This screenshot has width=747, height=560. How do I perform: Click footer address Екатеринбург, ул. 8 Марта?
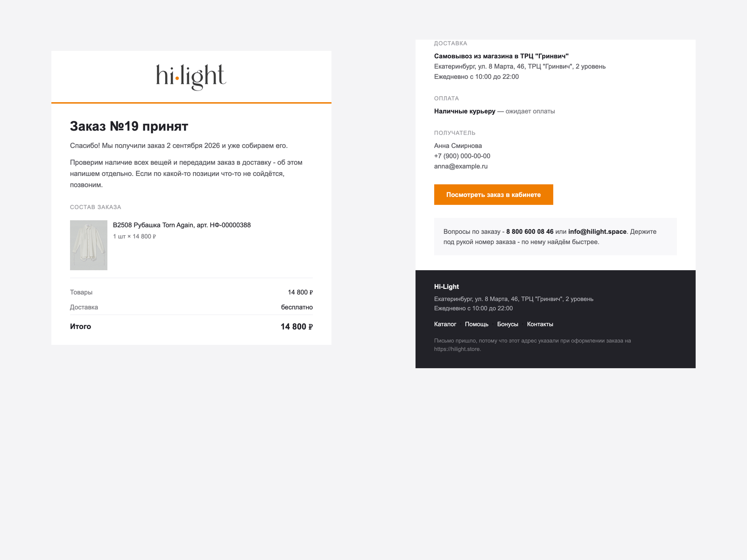coord(514,299)
